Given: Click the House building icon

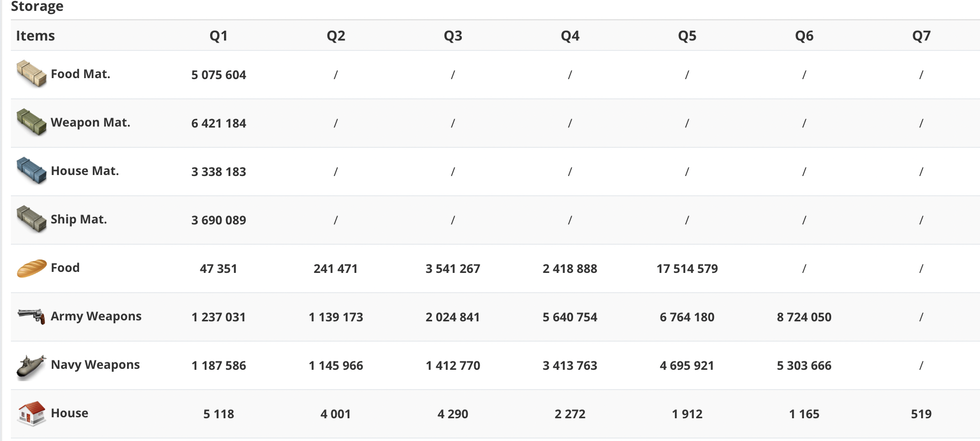Looking at the screenshot, I should click(x=32, y=413).
